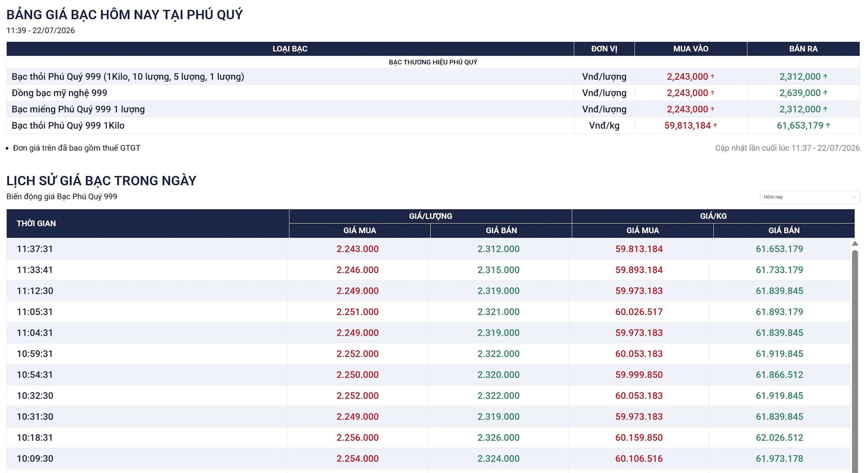Click the scrollbar up arrow in history table
Image resolution: width=868 pixels, height=473 pixels.
coord(855,244)
